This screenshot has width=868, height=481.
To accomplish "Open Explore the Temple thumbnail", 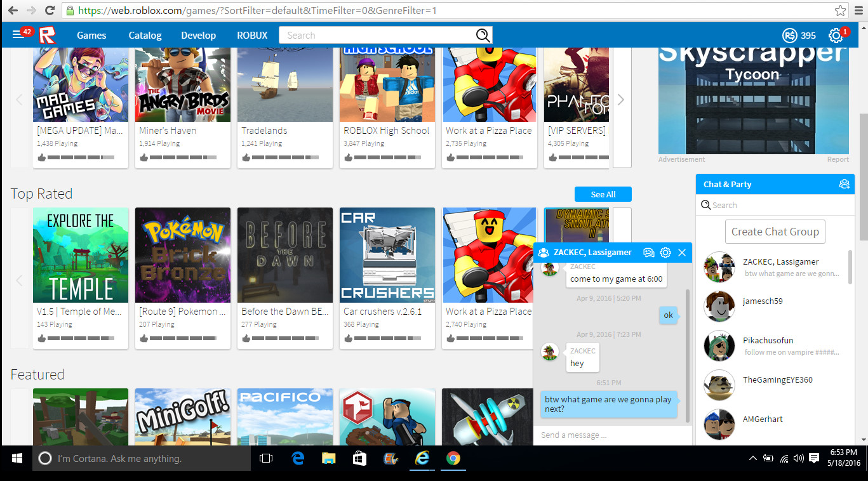I will click(81, 255).
